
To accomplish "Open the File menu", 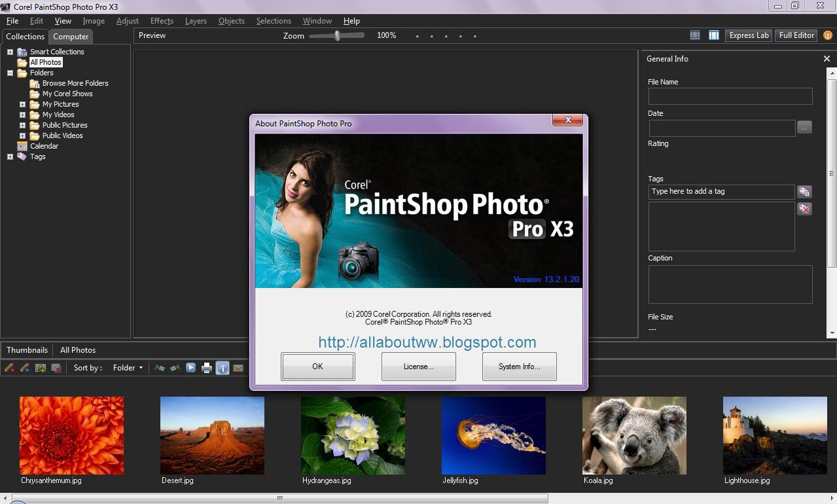I will pyautogui.click(x=12, y=21).
